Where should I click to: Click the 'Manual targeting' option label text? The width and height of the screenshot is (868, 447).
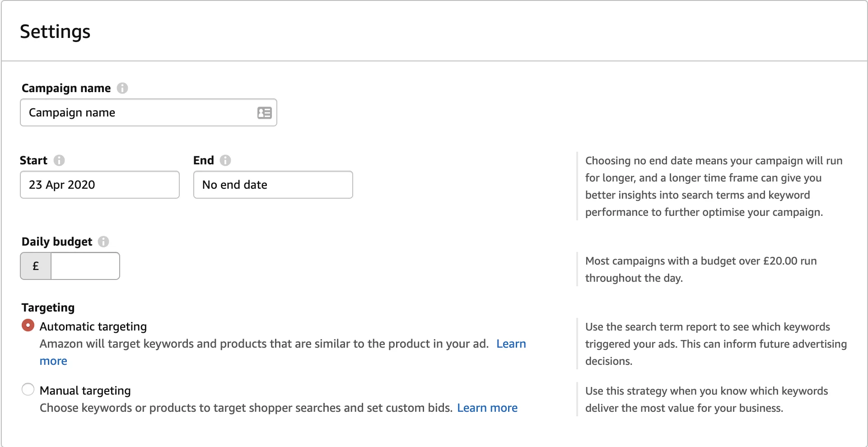point(85,391)
